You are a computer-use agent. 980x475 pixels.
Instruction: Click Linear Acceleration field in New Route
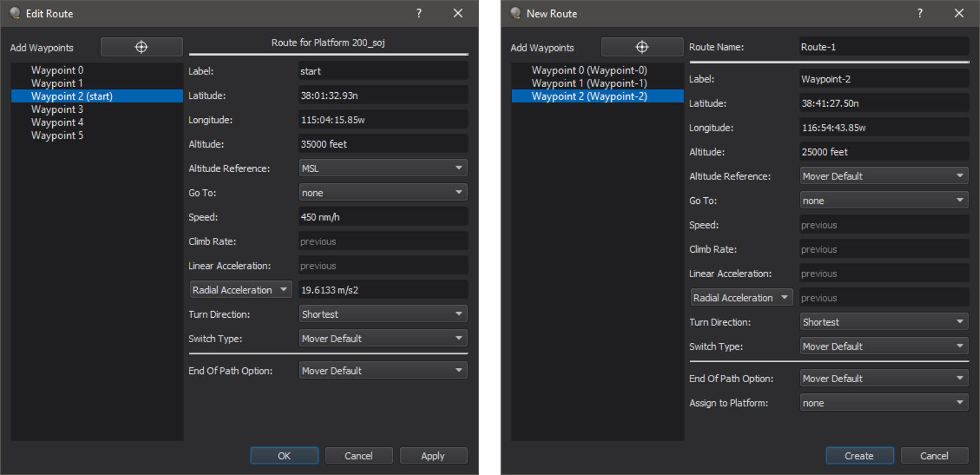pyautogui.click(x=884, y=273)
